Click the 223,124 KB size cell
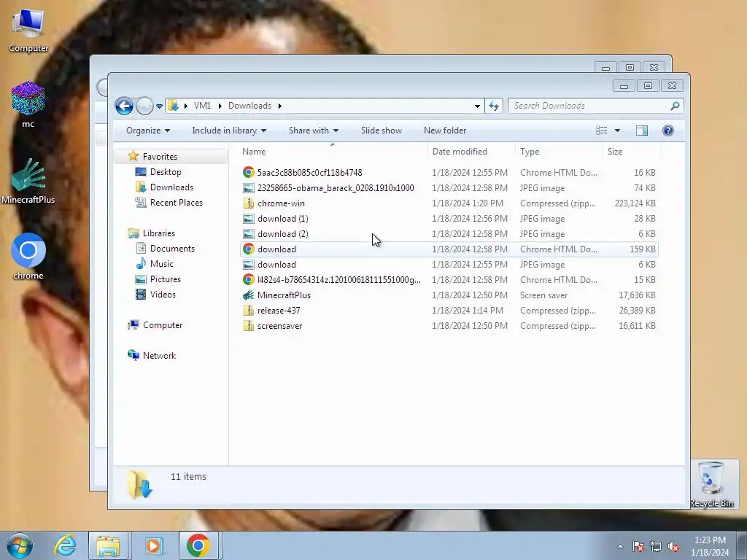This screenshot has width=747, height=560. [635, 203]
